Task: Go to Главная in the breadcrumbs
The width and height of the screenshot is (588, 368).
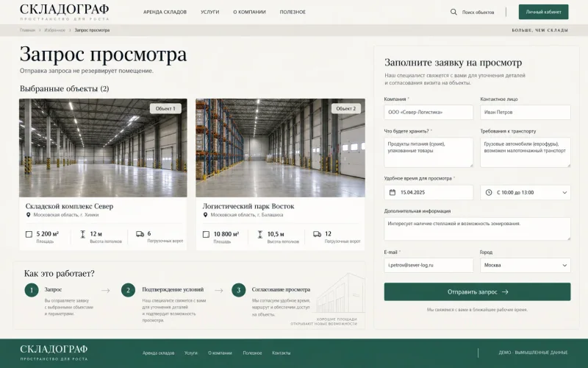Action: pyautogui.click(x=27, y=30)
